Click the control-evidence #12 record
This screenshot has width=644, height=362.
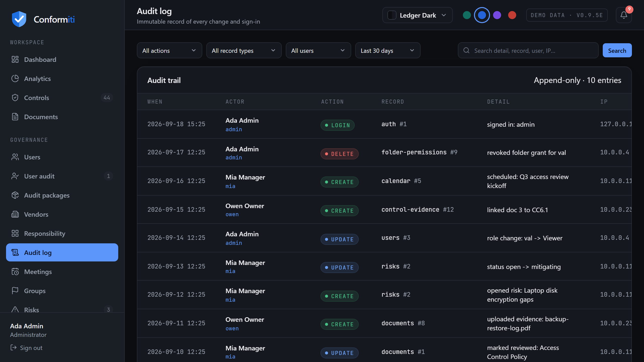click(418, 210)
